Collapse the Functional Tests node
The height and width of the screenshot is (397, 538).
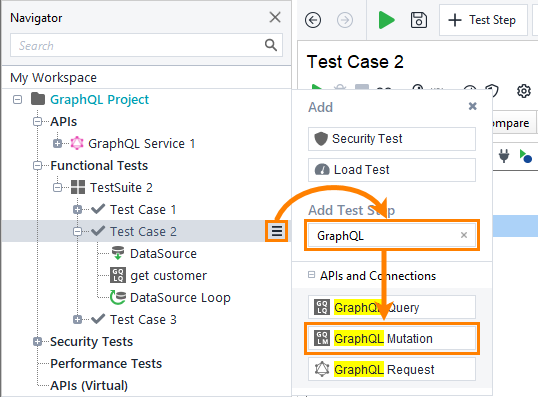[x=37, y=165]
